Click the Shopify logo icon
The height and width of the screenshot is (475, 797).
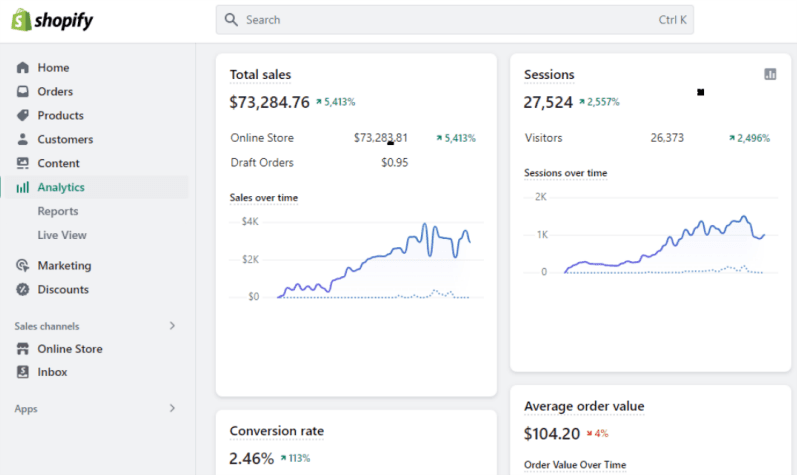(22, 20)
